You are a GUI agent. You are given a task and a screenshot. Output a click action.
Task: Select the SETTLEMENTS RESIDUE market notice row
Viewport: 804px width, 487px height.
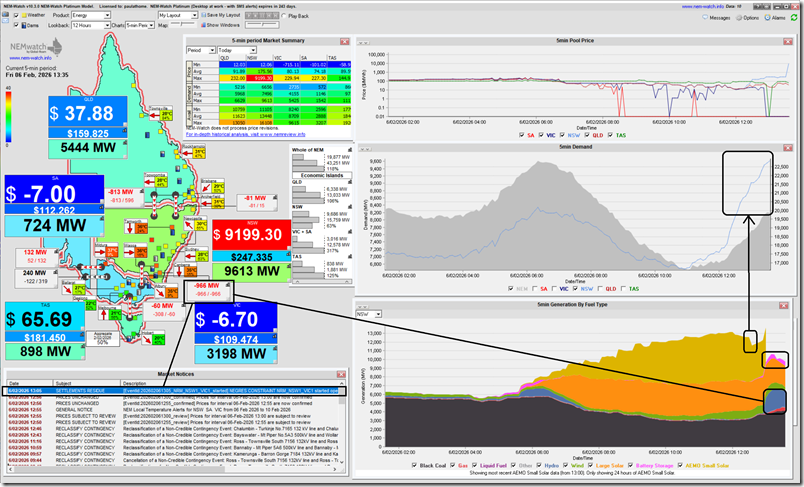(174, 391)
